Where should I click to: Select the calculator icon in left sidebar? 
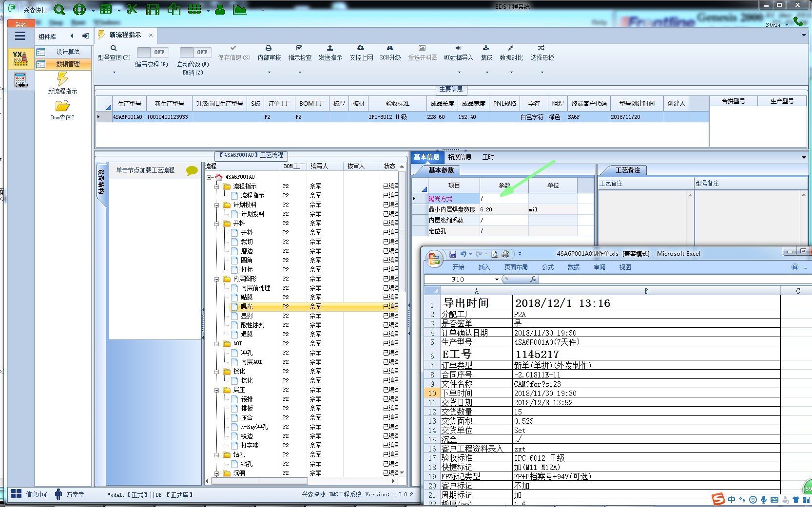20,80
